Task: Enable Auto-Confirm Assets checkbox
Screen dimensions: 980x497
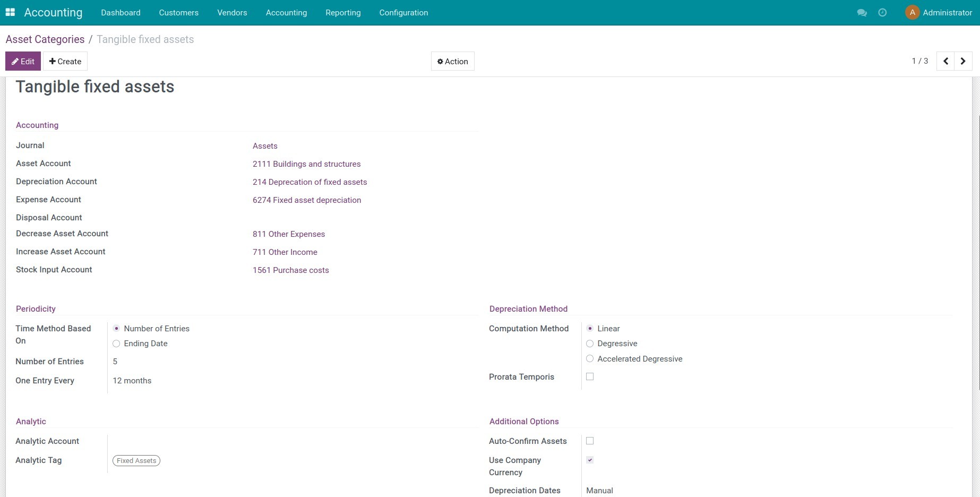Action: point(589,441)
